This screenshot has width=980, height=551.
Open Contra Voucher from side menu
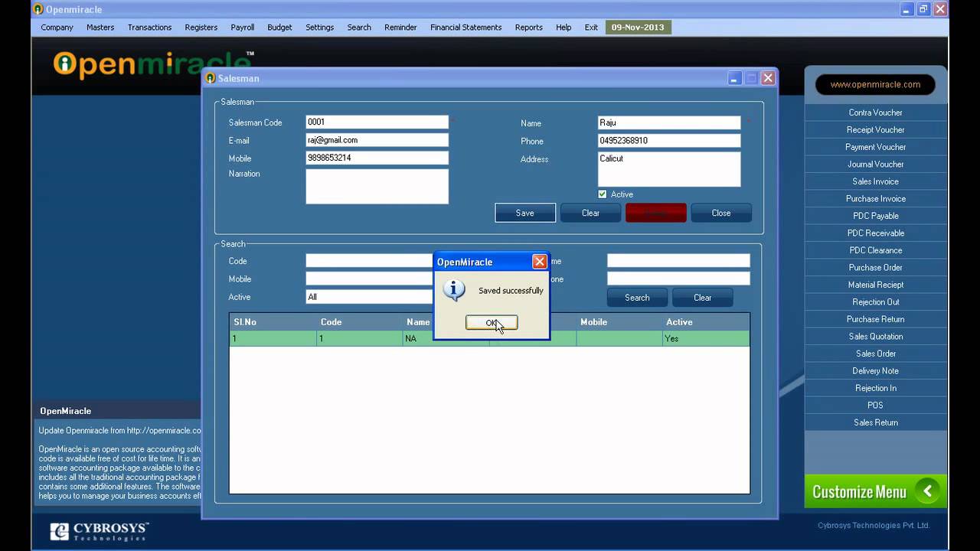coord(875,112)
